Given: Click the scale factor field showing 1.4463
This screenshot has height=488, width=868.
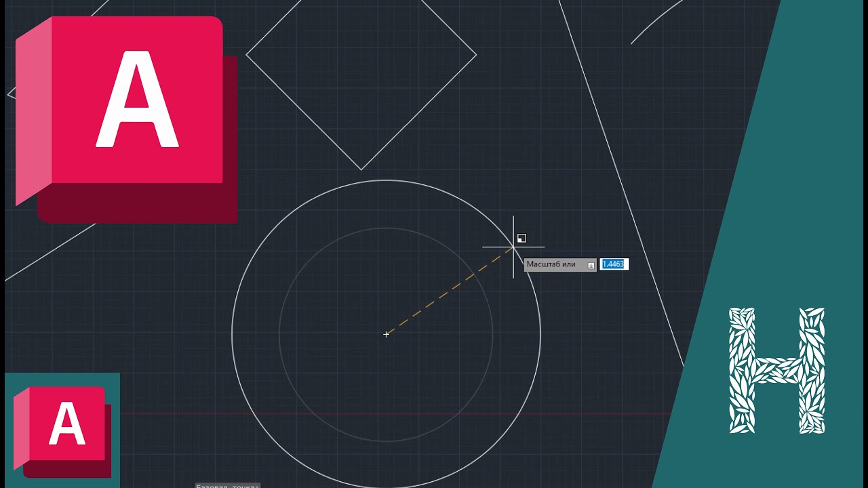Looking at the screenshot, I should [x=614, y=264].
